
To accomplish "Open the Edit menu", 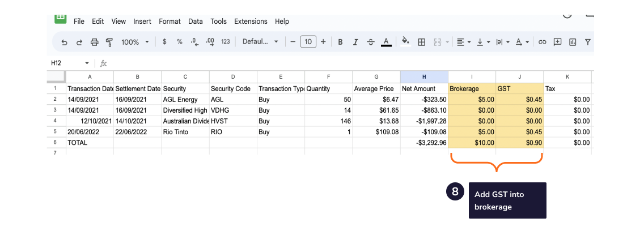I will click(x=98, y=22).
